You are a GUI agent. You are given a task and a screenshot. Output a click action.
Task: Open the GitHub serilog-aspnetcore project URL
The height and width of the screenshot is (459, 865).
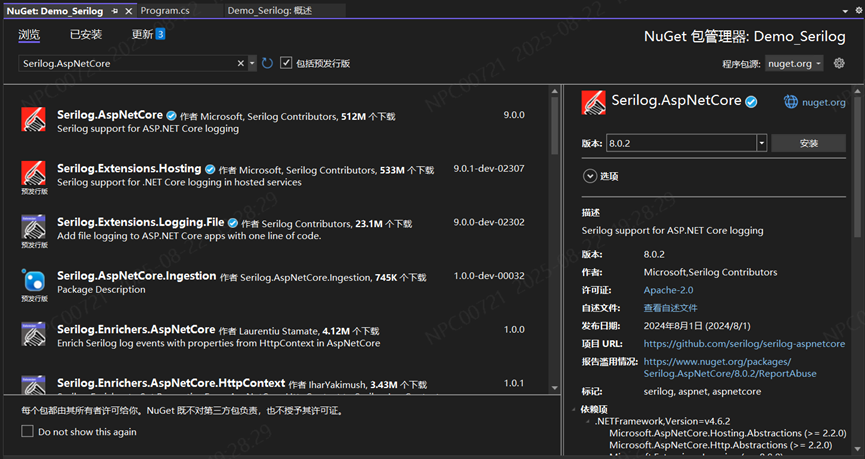click(744, 344)
